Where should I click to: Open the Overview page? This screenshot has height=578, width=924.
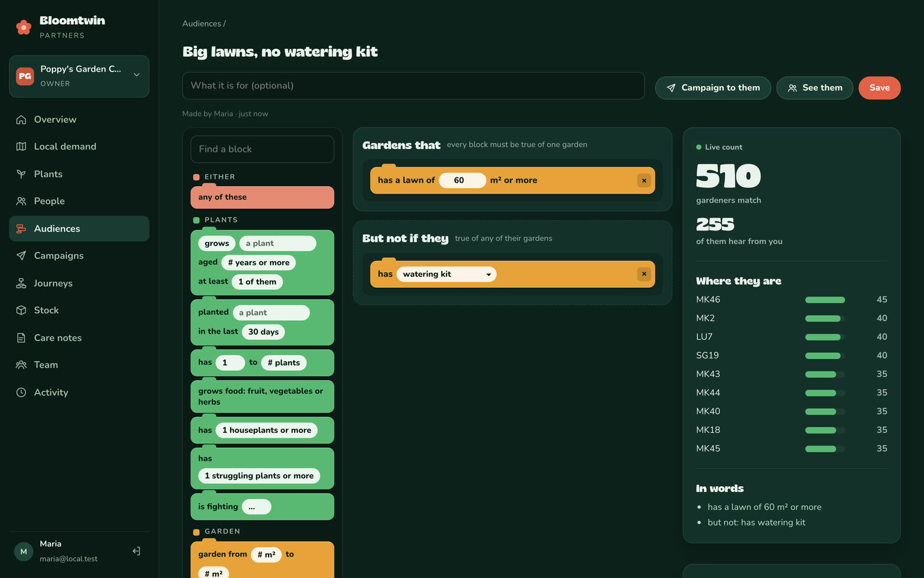coord(79,120)
